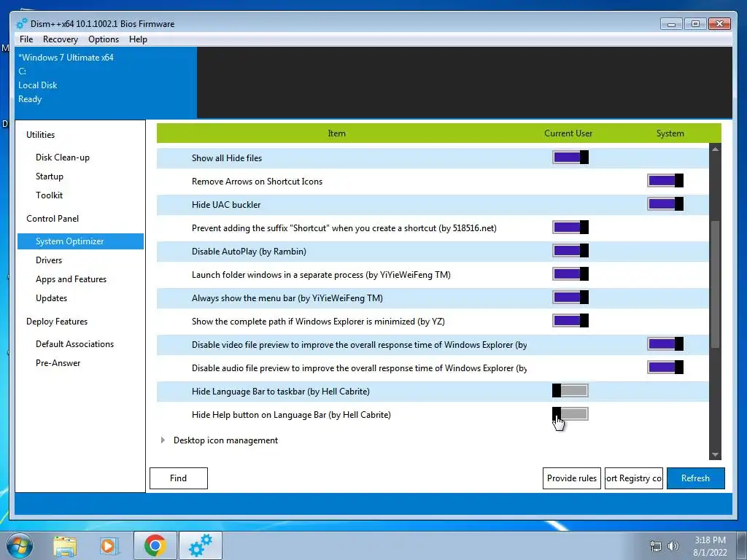Click the volume speaker tray icon
Screen dimensions: 747x560
[673, 546]
